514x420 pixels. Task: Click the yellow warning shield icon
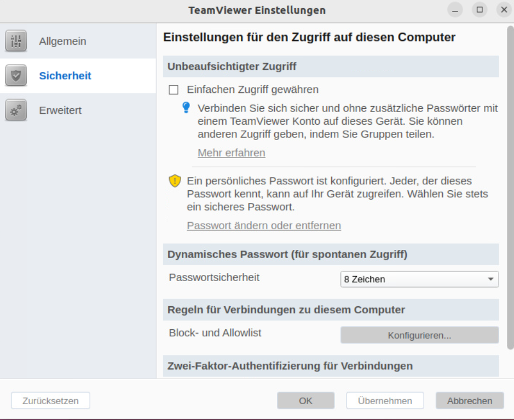coord(175,180)
